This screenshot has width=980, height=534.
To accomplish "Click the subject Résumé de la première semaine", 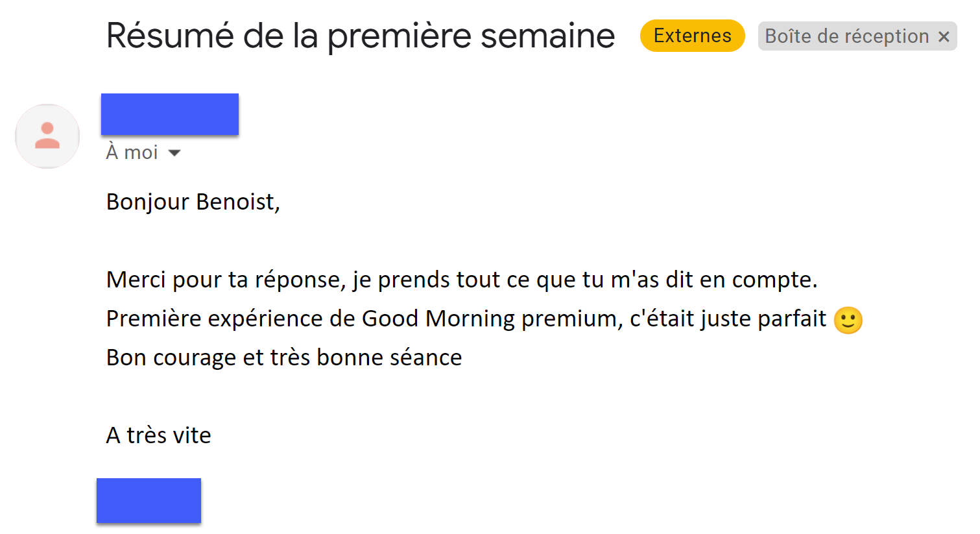I will tap(360, 36).
